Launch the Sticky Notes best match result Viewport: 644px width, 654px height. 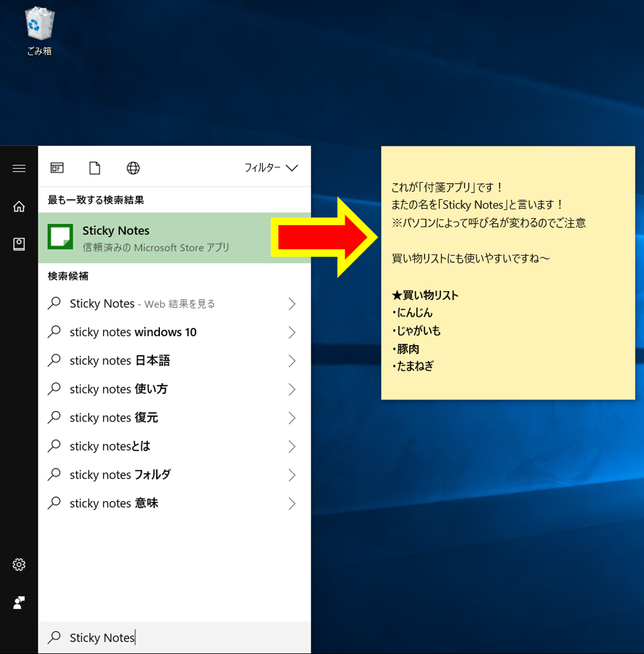tap(174, 238)
